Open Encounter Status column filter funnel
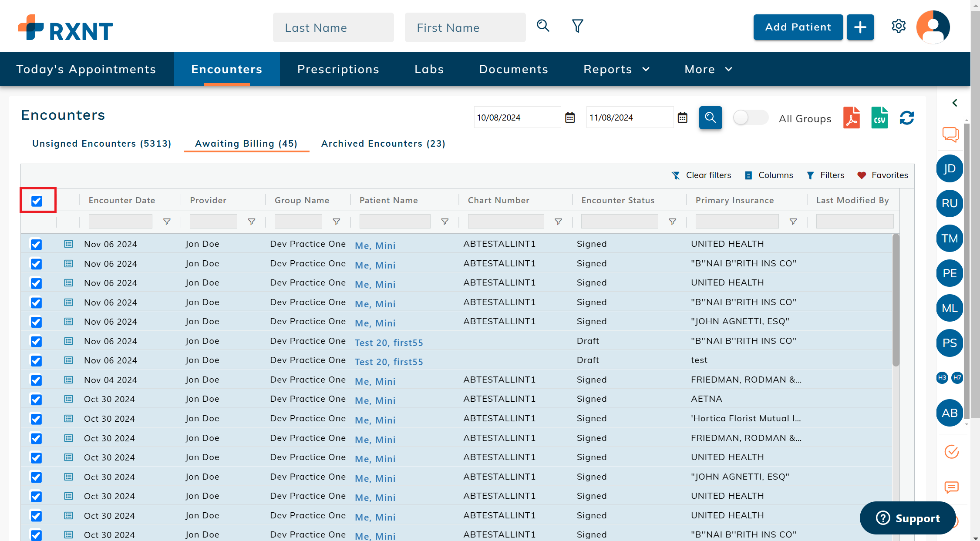The width and height of the screenshot is (980, 541). pos(672,222)
